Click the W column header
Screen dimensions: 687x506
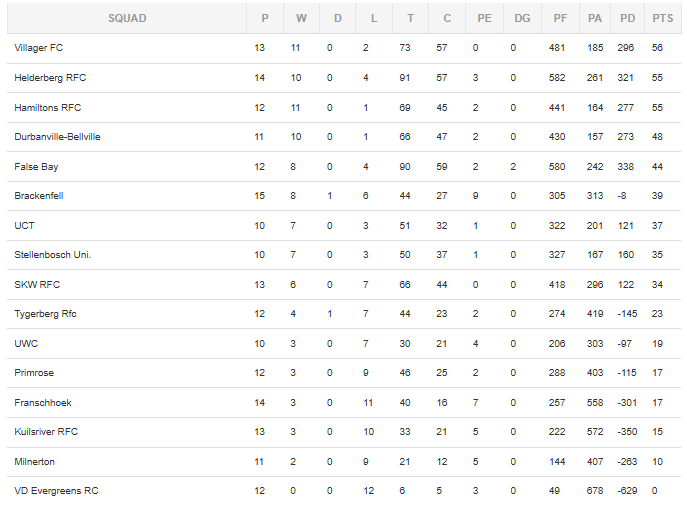point(301,18)
